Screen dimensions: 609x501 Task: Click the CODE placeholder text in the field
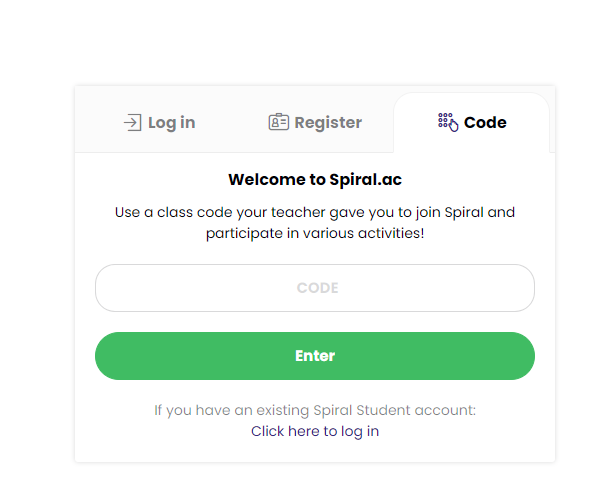pos(318,288)
